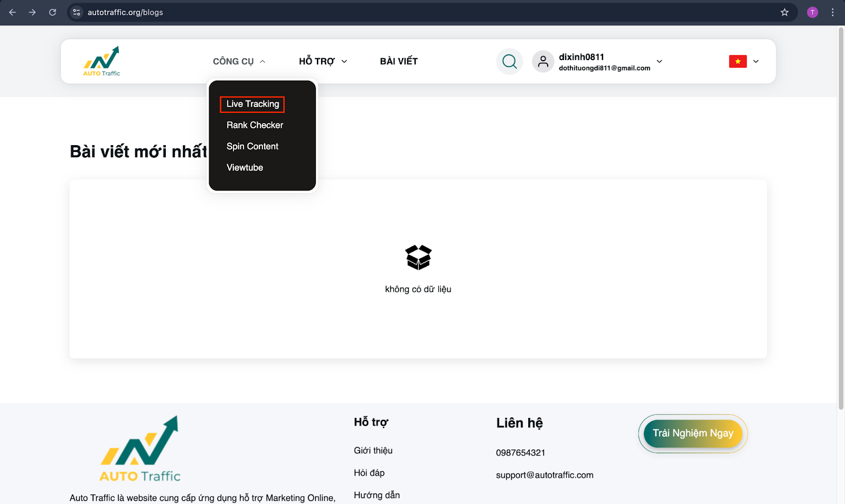
Task: Open Chrome three-dot menu
Action: point(832,12)
